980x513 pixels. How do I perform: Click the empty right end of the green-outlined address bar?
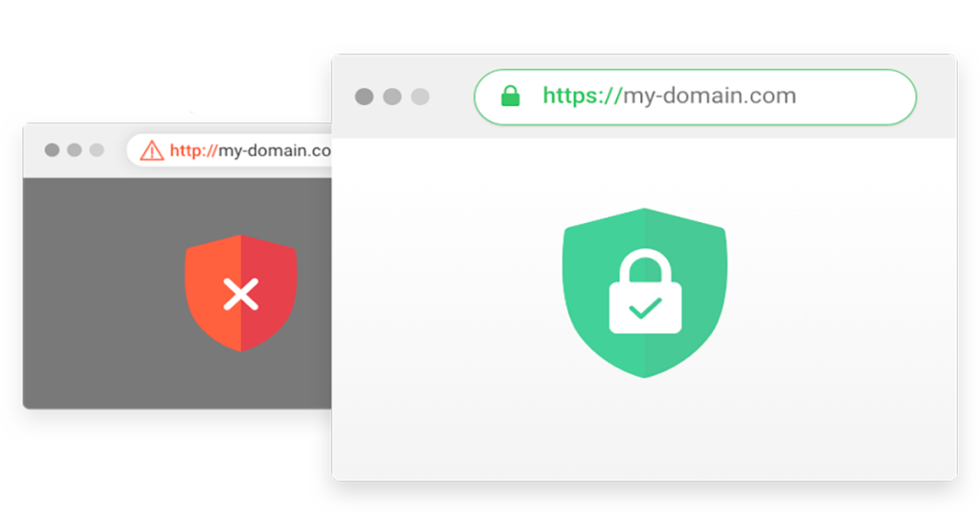click(857, 97)
